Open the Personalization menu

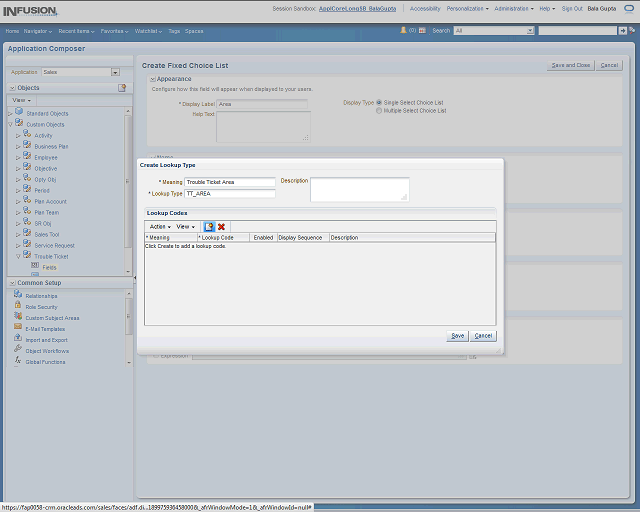point(467,8)
